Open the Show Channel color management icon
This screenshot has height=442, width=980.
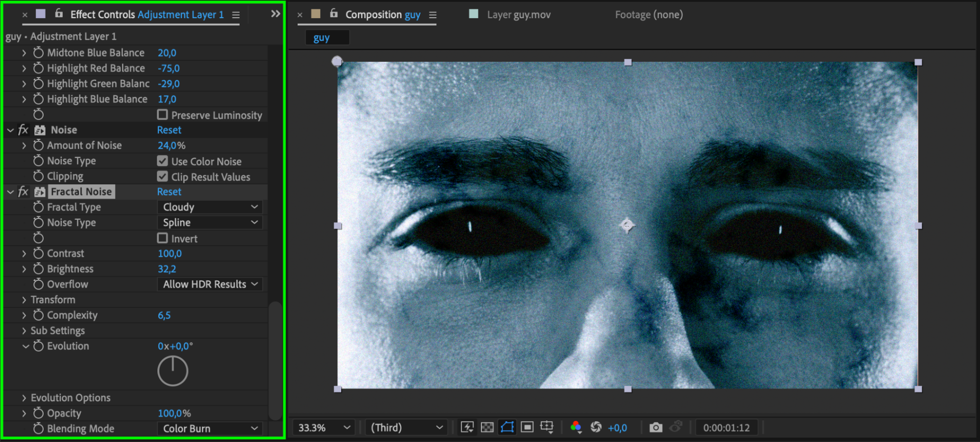[576, 427]
